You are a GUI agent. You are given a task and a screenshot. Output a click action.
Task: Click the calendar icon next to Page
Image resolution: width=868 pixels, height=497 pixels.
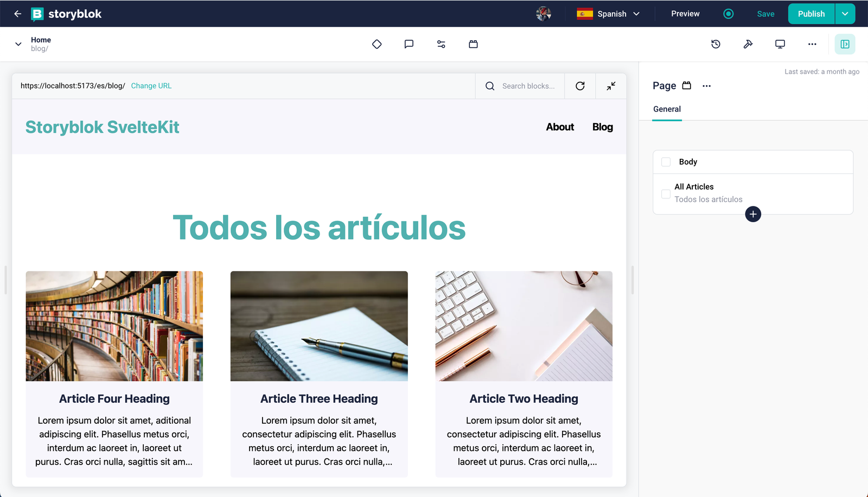click(x=687, y=86)
